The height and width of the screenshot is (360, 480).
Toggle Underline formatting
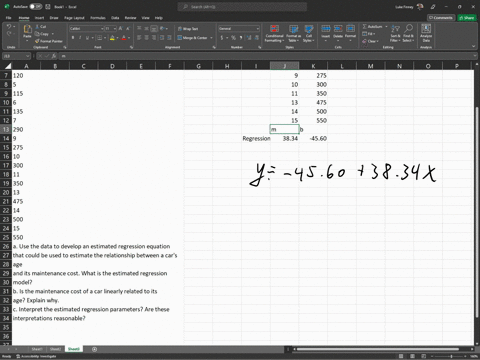tap(87, 38)
